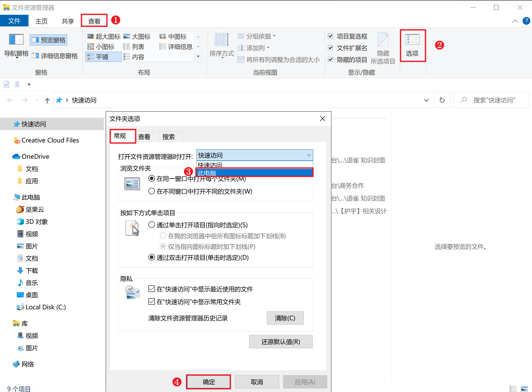The image size is (532, 392).
Task: Click the 清除(C) history button
Action: click(x=285, y=318)
